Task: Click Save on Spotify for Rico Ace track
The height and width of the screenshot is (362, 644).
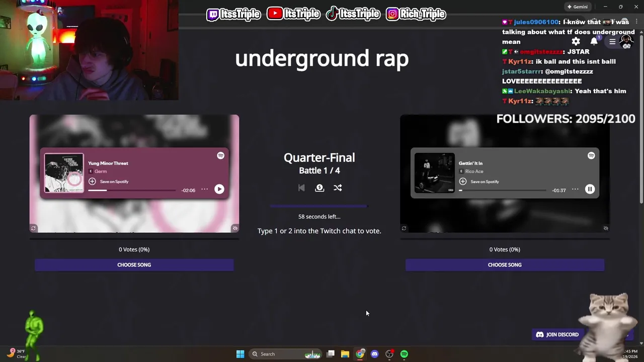Action: click(x=485, y=182)
